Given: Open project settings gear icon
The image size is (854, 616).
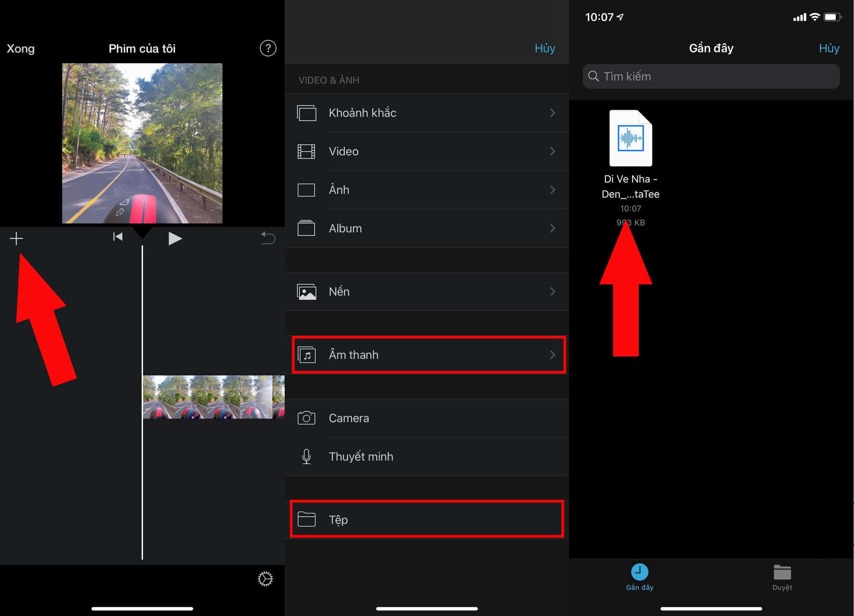Looking at the screenshot, I should point(265,579).
